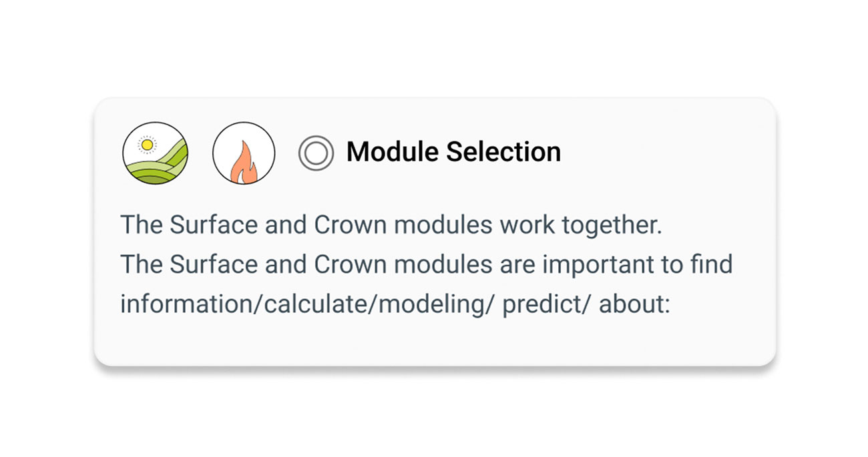Click the sentence ending in 'work together.'
The image size is (868, 457).
[x=391, y=225]
